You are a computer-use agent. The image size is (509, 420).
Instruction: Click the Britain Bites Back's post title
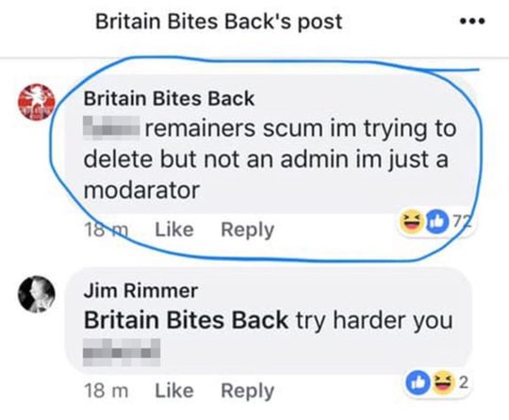pos(219,22)
